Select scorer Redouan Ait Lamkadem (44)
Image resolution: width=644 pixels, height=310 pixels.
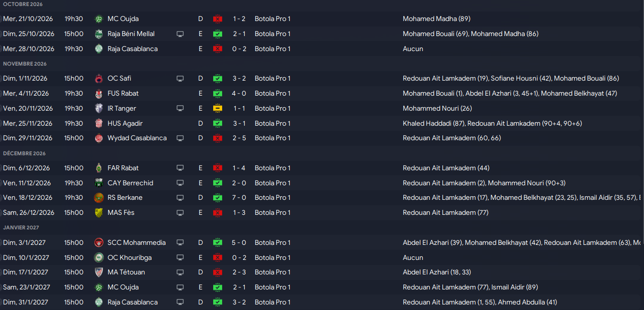click(x=446, y=168)
